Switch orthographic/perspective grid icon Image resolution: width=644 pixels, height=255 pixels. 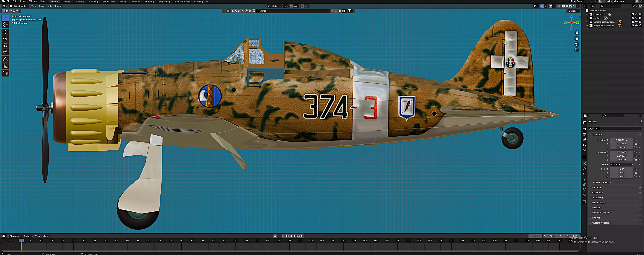pyautogui.click(x=577, y=50)
